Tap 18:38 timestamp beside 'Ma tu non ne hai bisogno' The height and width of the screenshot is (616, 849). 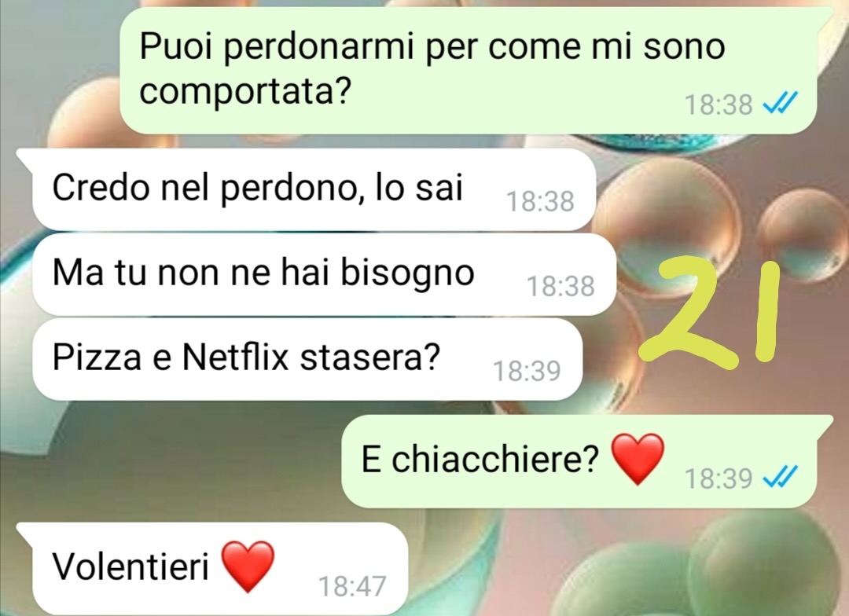(x=560, y=286)
